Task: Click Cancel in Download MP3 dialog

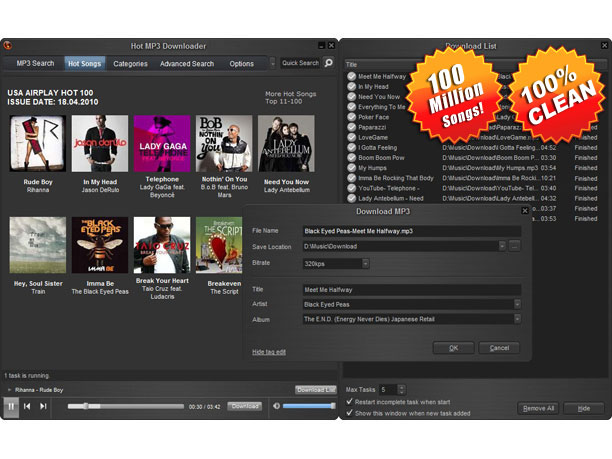Action: tap(499, 348)
